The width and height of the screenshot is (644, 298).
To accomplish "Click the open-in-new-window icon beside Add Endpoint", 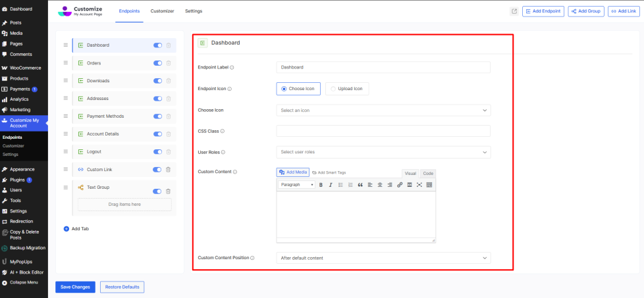I will 514,11.
